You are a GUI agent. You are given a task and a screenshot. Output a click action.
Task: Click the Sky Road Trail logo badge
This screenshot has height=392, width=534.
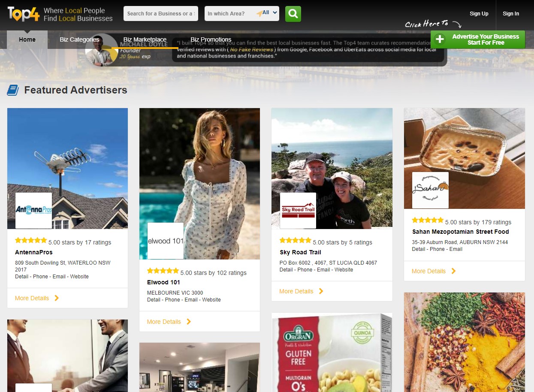298,210
